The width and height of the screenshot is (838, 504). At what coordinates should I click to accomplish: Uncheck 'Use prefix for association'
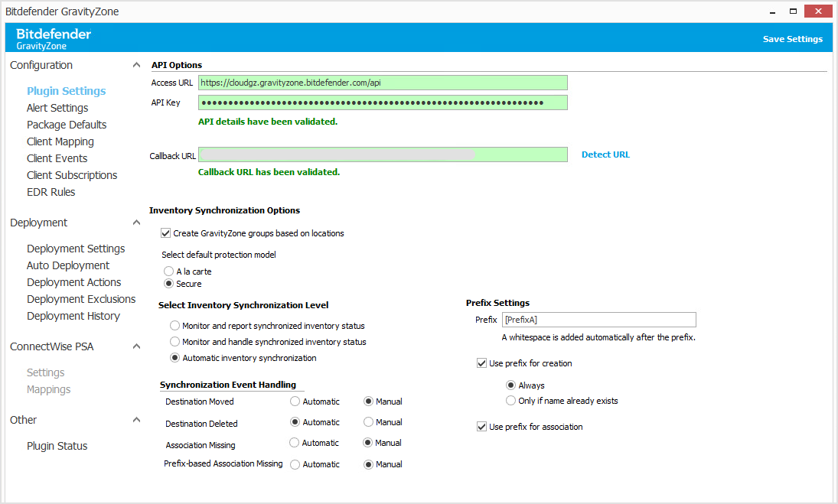point(481,427)
